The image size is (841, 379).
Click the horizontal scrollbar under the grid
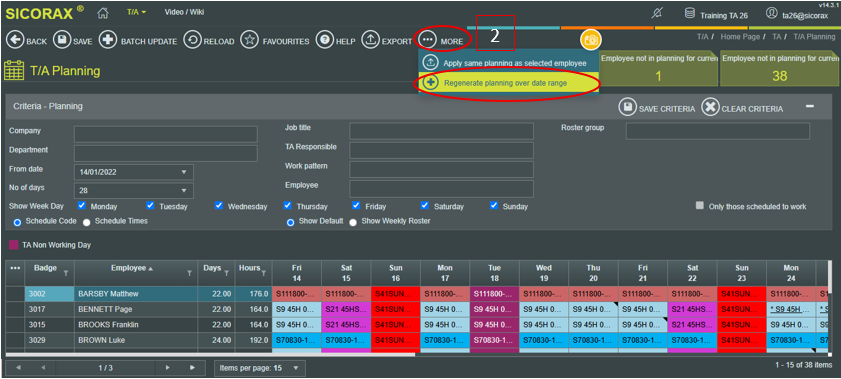(210, 354)
